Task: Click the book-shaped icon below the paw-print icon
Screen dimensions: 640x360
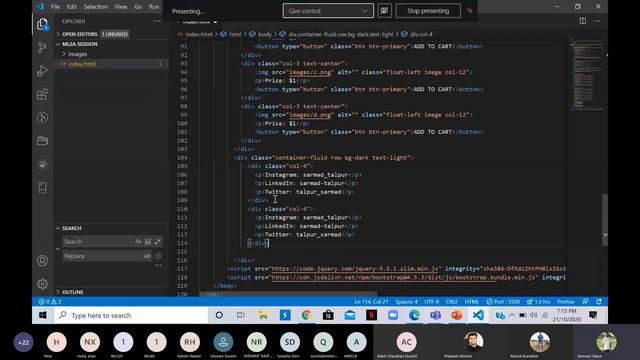Action: coord(42,187)
